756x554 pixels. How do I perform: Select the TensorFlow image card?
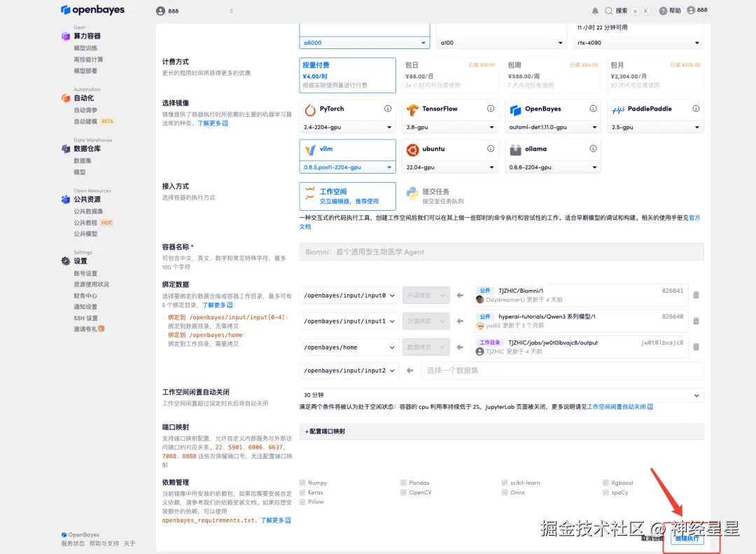tap(450, 109)
